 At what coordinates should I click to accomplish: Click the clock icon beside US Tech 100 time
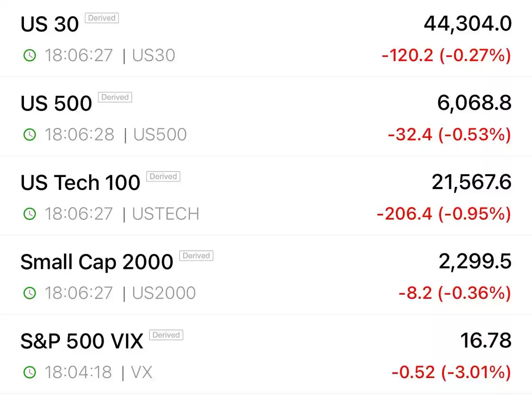29,214
